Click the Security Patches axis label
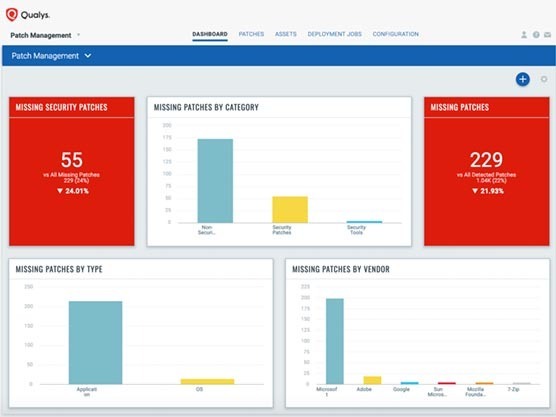This screenshot has height=417, width=556. tap(282, 230)
